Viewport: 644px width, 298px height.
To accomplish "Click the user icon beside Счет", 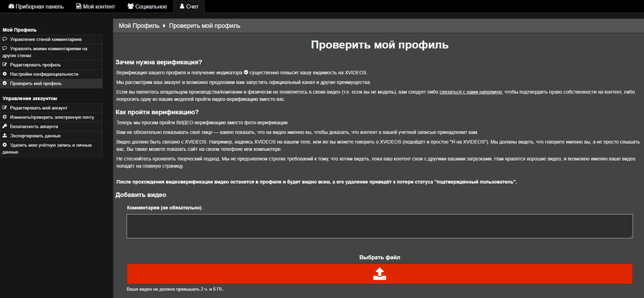I will (x=182, y=6).
